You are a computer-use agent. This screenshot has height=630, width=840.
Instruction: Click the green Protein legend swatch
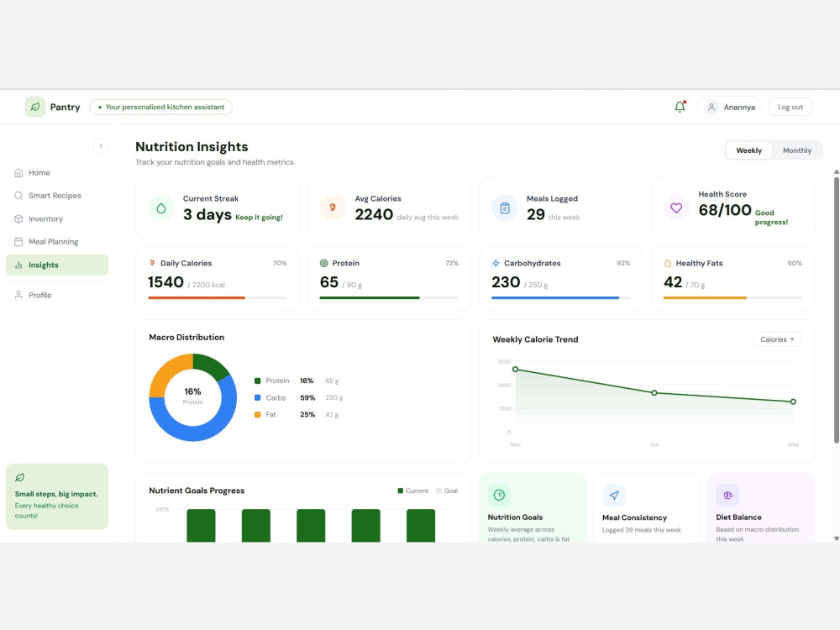point(258,381)
